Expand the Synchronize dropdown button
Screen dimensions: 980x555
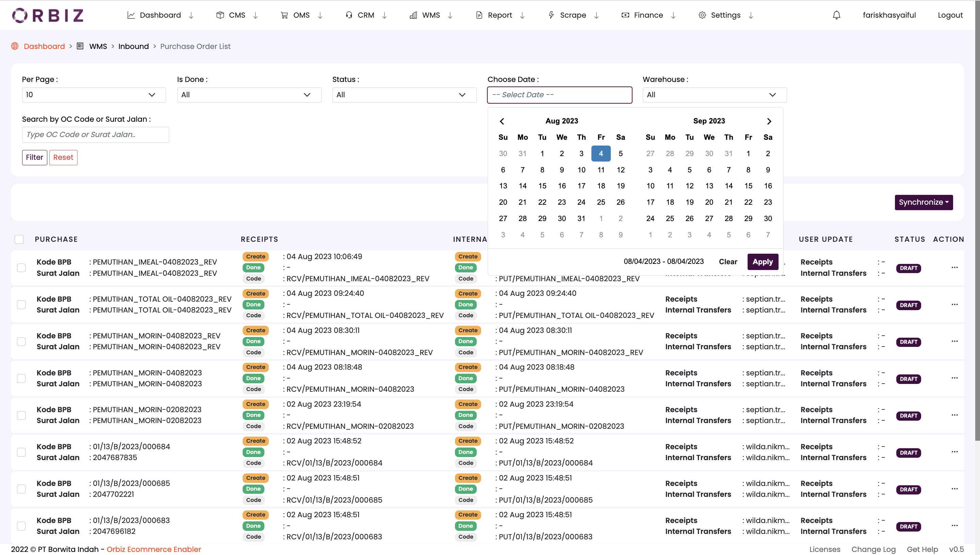point(924,202)
